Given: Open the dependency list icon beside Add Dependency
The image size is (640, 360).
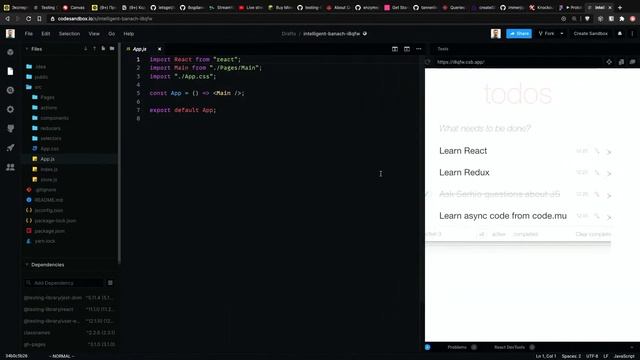Looking at the screenshot, I should click(x=110, y=283).
